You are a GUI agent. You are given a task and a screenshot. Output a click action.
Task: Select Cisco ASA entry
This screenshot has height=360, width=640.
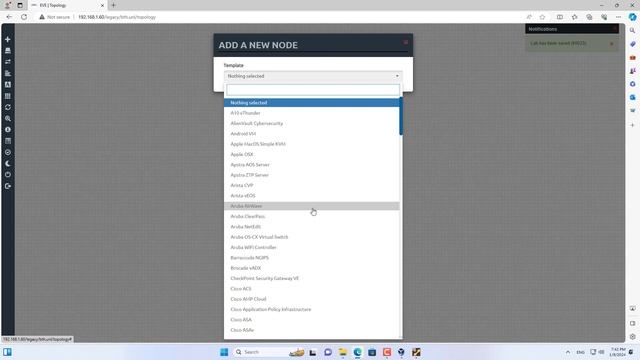coord(311,320)
